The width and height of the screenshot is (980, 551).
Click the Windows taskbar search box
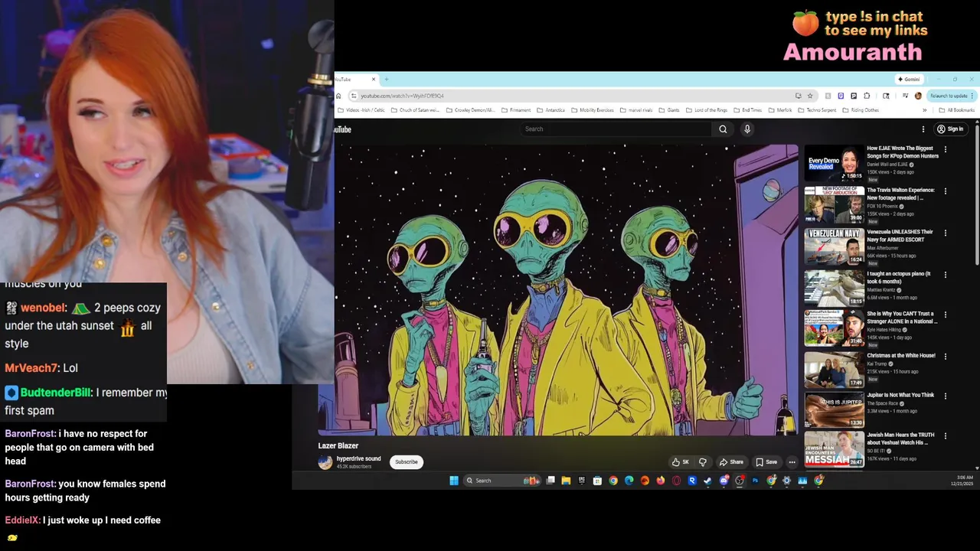point(504,481)
